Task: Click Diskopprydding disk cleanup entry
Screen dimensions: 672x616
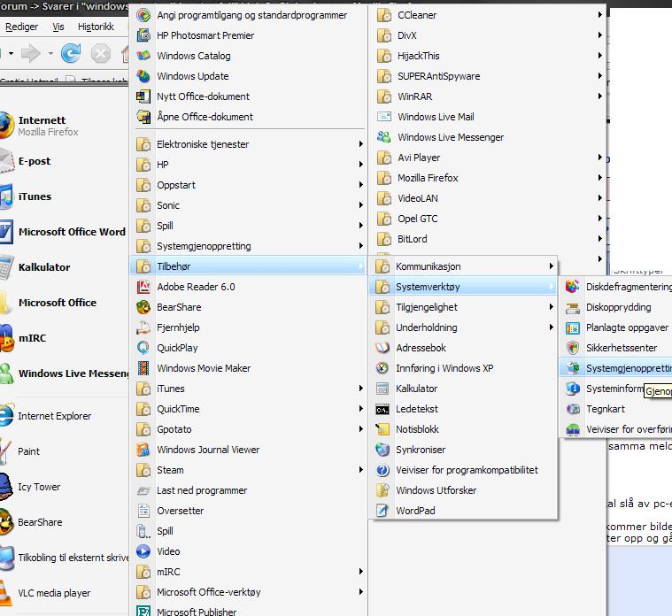Action: [616, 307]
